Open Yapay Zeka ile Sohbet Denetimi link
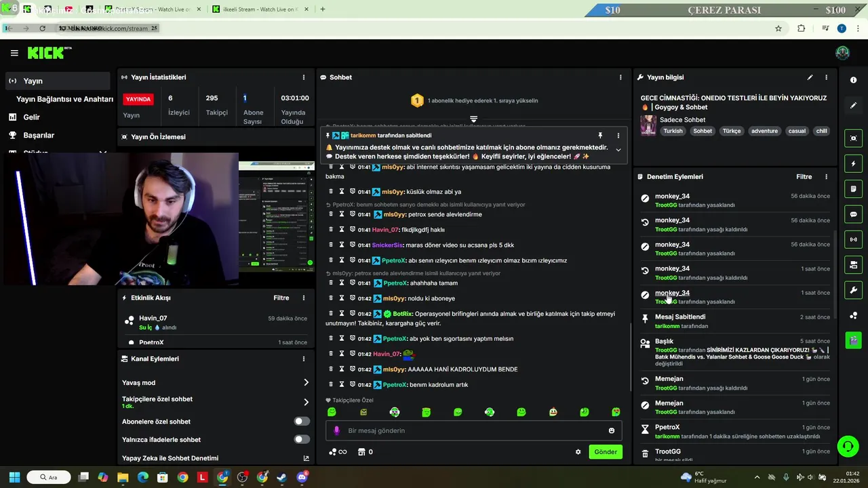 point(170,458)
